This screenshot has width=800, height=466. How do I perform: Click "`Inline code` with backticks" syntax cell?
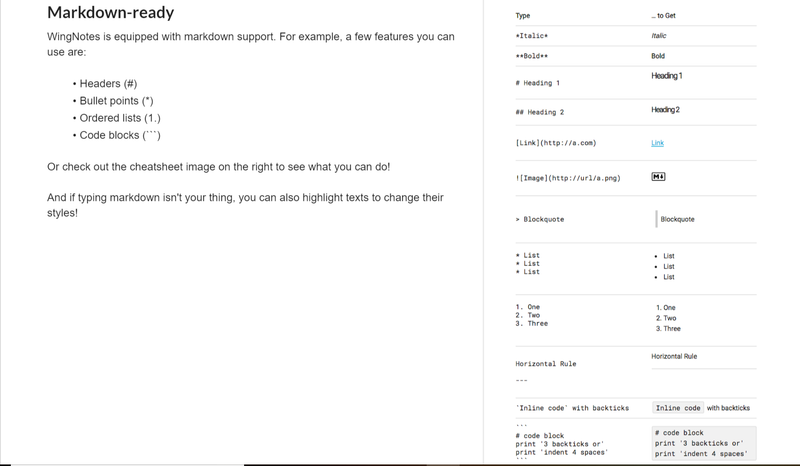[x=572, y=408]
